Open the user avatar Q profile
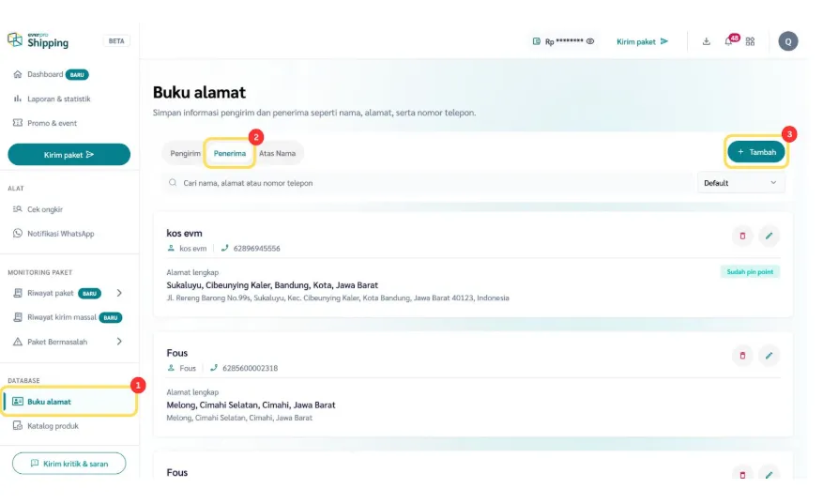Image resolution: width=823 pixels, height=504 pixels. click(788, 41)
